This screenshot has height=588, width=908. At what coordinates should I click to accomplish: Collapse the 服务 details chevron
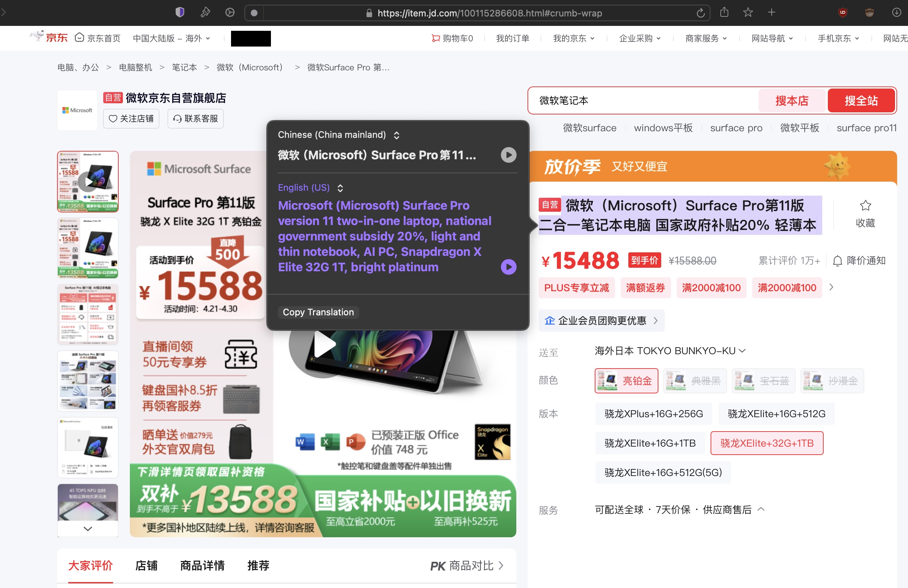coord(761,509)
